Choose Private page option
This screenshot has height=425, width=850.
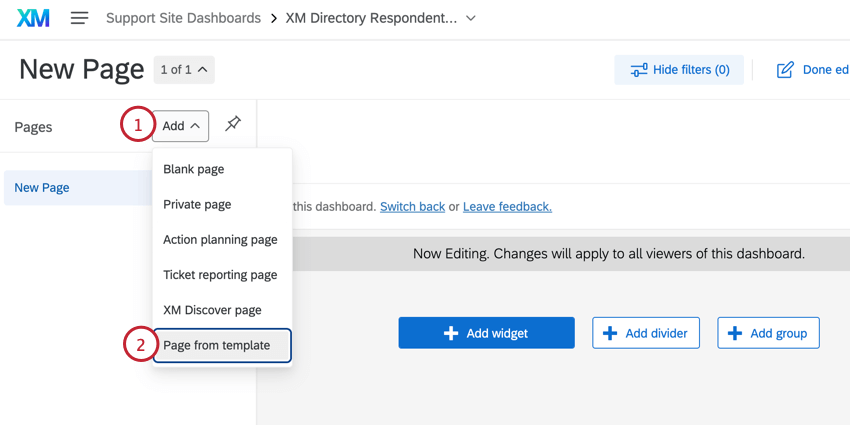[x=197, y=204]
